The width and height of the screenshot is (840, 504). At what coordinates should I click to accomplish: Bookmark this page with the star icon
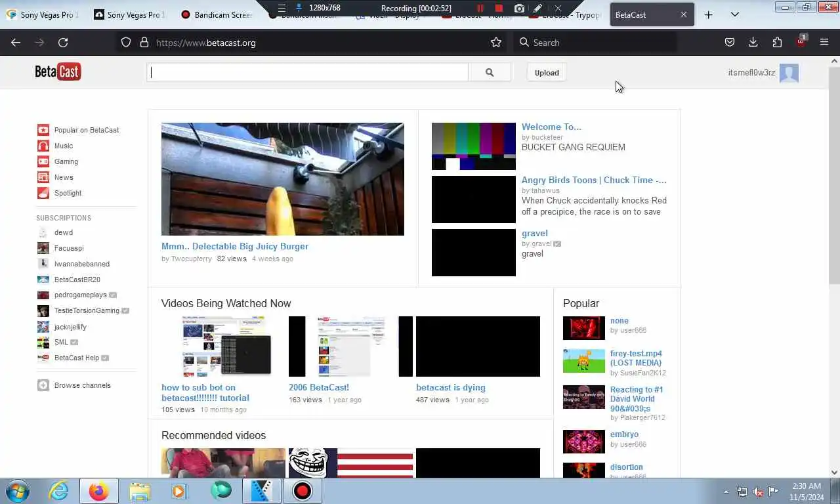(x=496, y=42)
